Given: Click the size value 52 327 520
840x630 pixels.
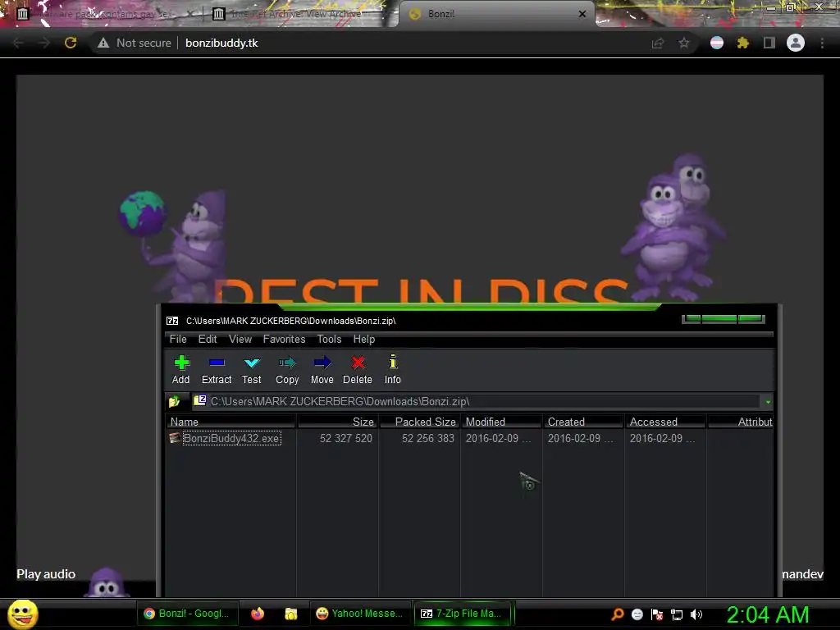Looking at the screenshot, I should pyautogui.click(x=346, y=438).
